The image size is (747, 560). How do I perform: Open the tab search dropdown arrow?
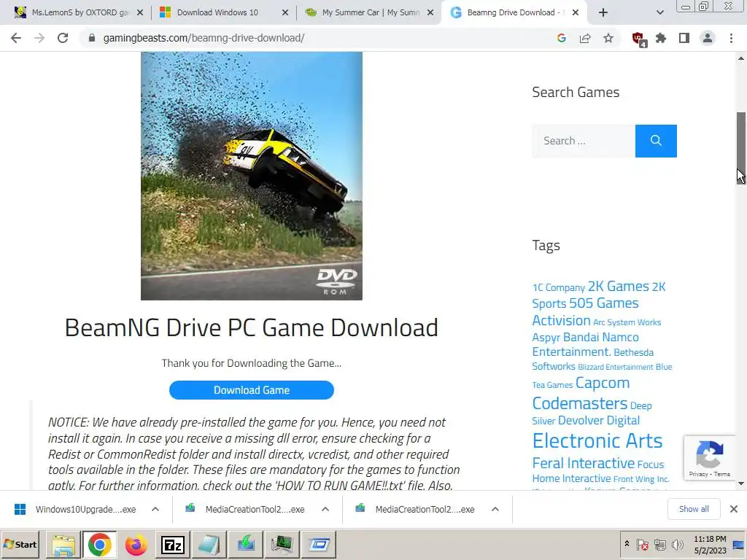point(659,12)
